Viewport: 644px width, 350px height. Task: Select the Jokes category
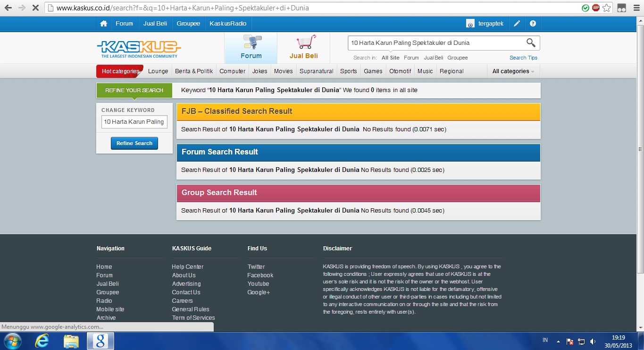click(260, 71)
